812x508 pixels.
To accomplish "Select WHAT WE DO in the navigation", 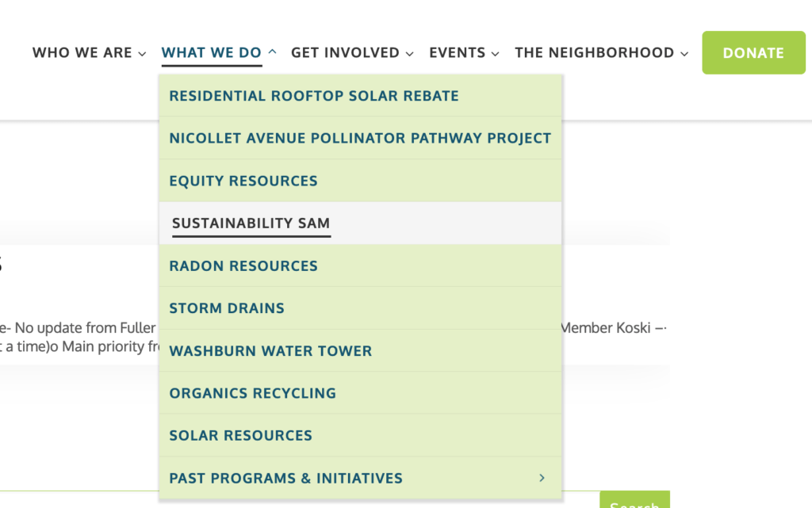I will tap(212, 52).
